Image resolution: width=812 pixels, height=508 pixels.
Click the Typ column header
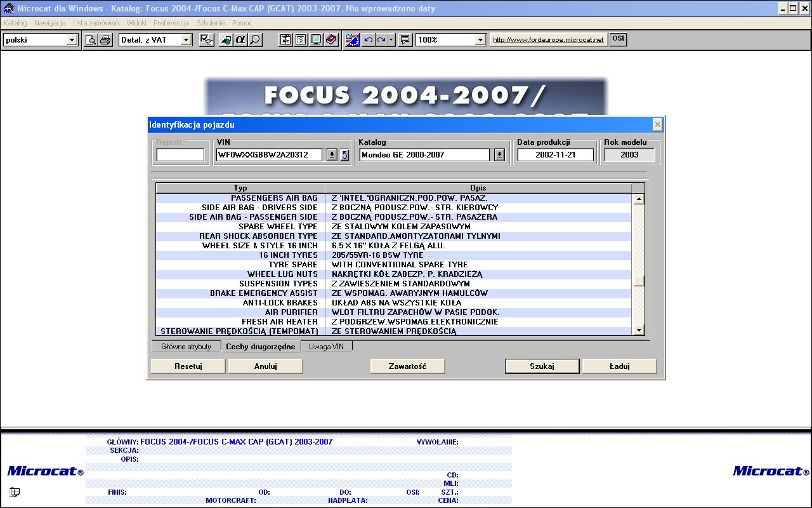coord(240,188)
